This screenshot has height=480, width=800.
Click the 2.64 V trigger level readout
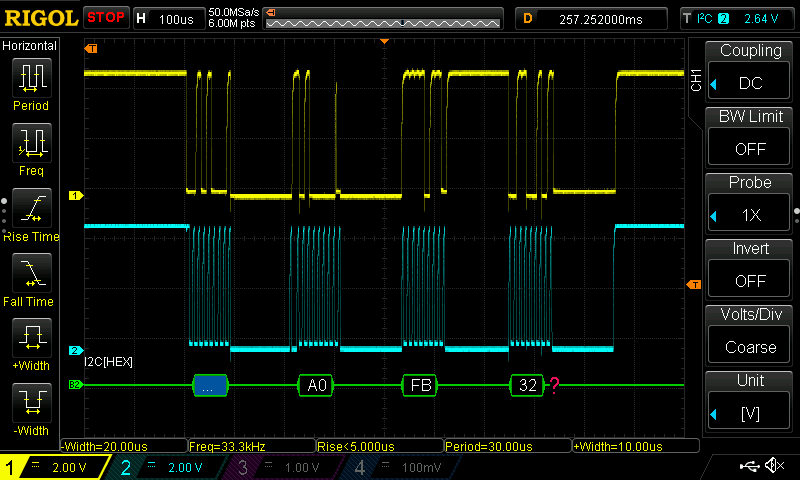click(x=761, y=19)
